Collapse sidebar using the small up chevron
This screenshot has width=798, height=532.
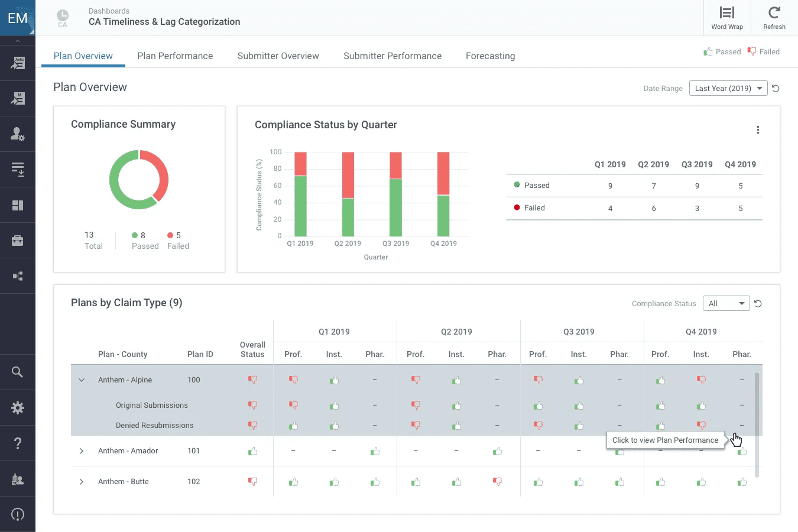[x=18, y=41]
